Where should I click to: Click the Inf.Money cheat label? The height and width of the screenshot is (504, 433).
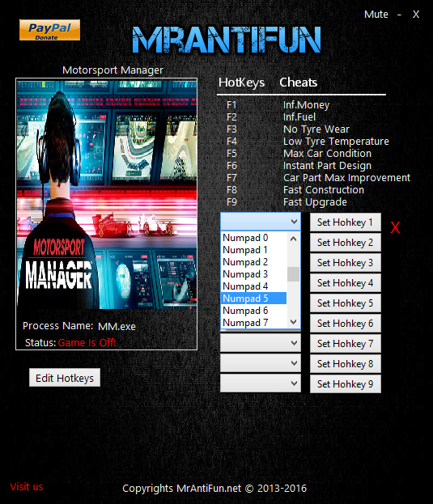point(306,105)
